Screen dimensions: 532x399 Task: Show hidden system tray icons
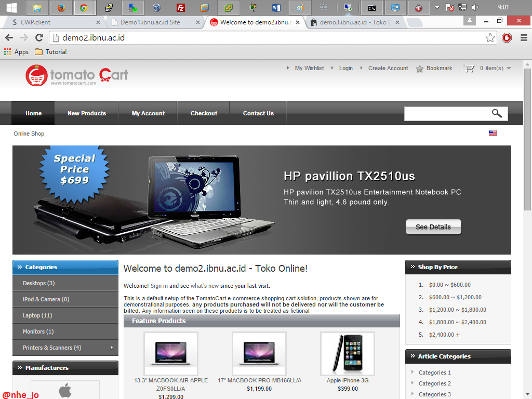pyautogui.click(x=437, y=7)
